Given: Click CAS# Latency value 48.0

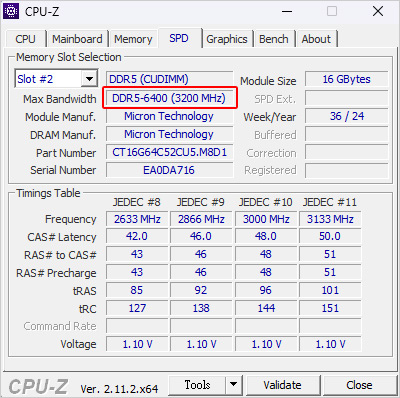Looking at the screenshot, I should 266,236.
